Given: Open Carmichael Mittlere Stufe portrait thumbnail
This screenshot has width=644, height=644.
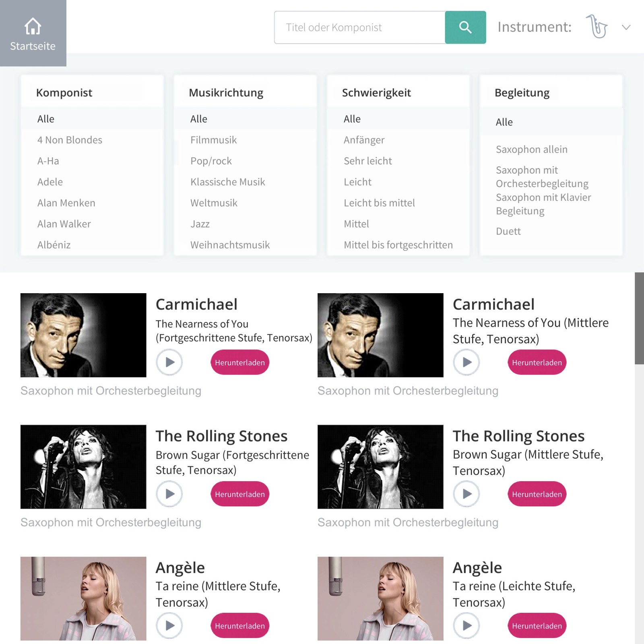Looking at the screenshot, I should tap(380, 335).
